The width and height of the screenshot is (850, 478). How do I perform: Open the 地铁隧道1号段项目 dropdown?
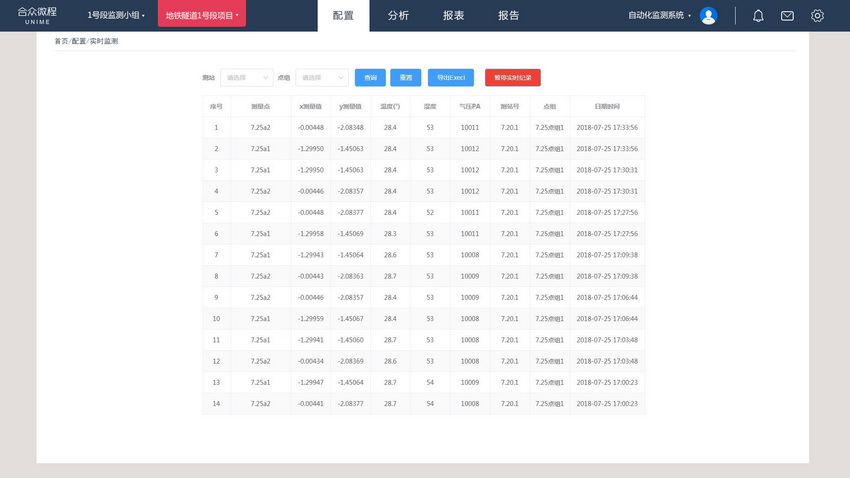[202, 16]
